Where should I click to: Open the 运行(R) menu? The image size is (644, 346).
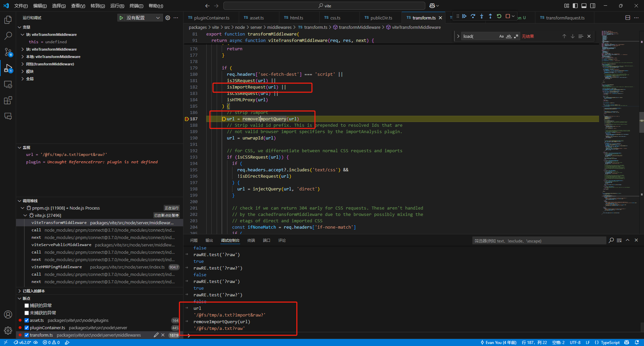117,6
